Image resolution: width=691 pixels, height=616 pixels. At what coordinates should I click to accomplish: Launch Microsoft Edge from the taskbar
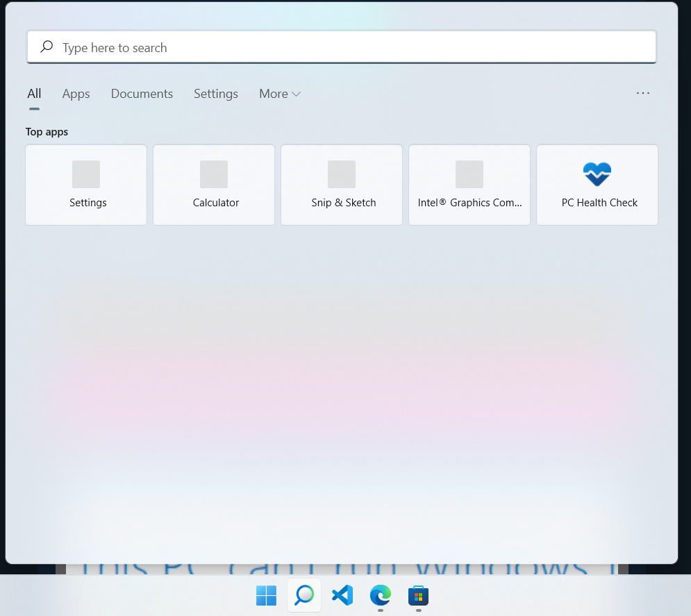pos(381,595)
